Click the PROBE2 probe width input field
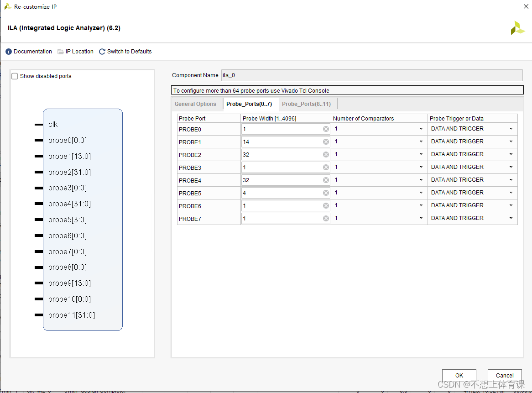This screenshot has width=532, height=393. pyautogui.click(x=286, y=154)
